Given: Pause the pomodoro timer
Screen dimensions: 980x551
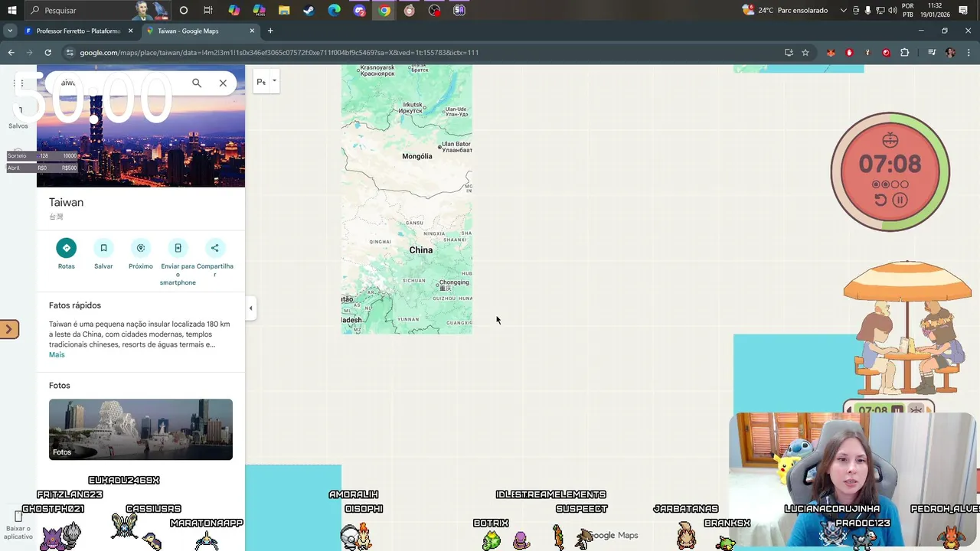Looking at the screenshot, I should (x=900, y=201).
